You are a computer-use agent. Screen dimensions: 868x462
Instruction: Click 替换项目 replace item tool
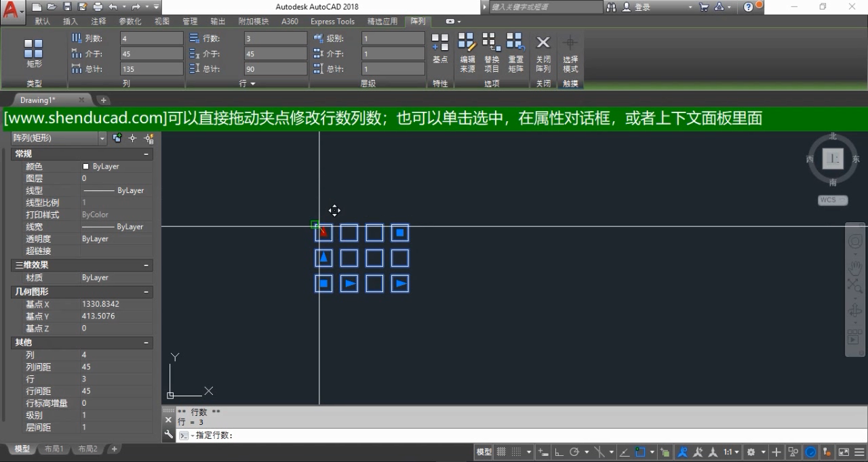tap(492, 53)
